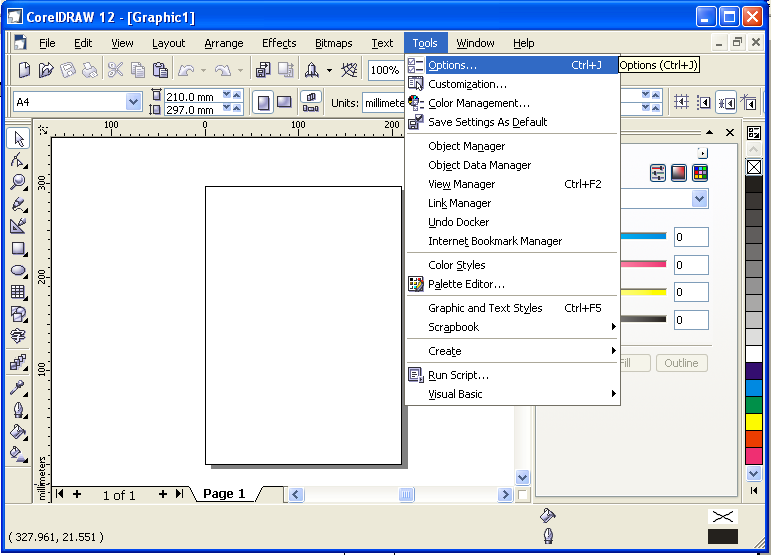
Task: Open Color Management from Tools menu
Action: coord(511,103)
